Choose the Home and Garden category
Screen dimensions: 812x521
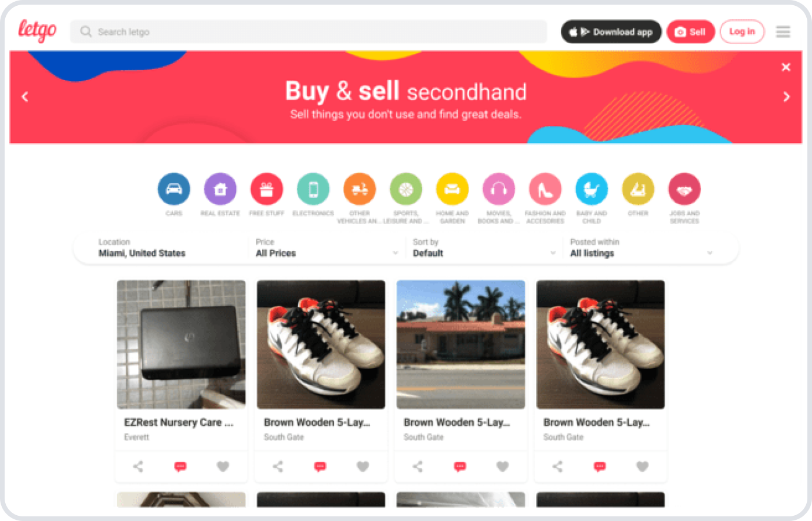point(452,189)
